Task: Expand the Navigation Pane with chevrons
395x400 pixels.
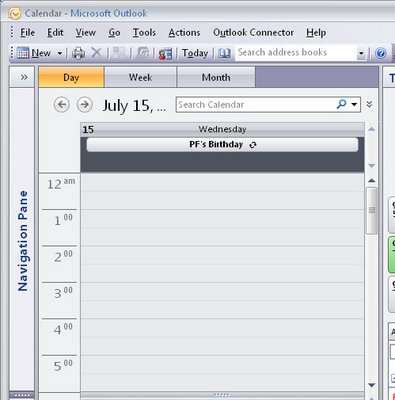Action: [x=24, y=77]
